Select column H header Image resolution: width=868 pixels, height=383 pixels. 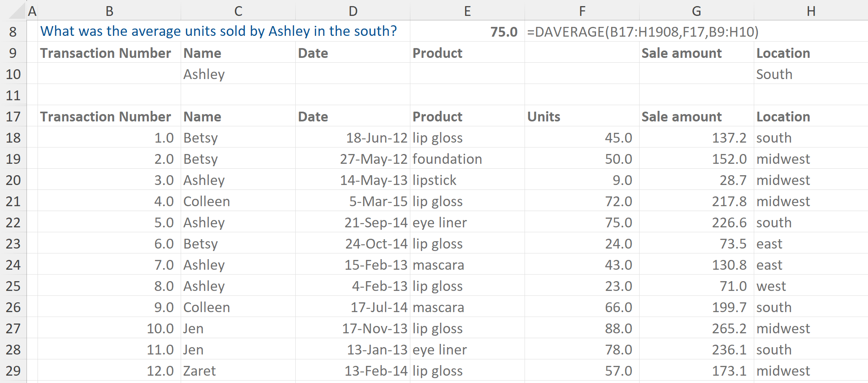pyautogui.click(x=811, y=11)
